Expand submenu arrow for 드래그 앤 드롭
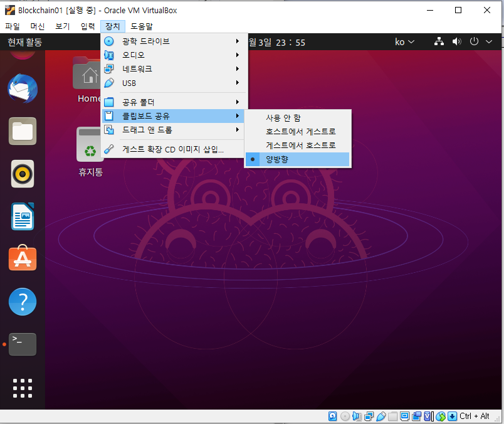504x424 pixels. click(x=238, y=130)
